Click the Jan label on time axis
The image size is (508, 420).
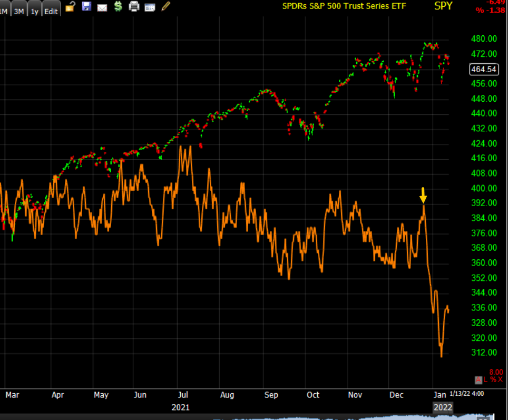439,395
